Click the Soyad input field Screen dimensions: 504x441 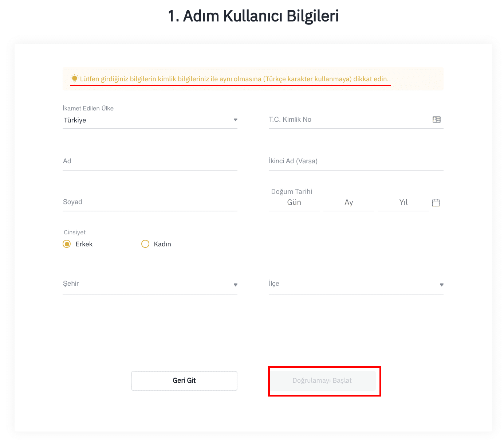click(x=149, y=202)
